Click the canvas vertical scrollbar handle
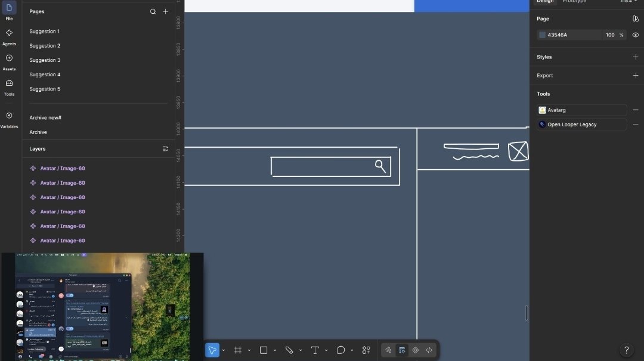This screenshot has height=361, width=644. pos(526,313)
